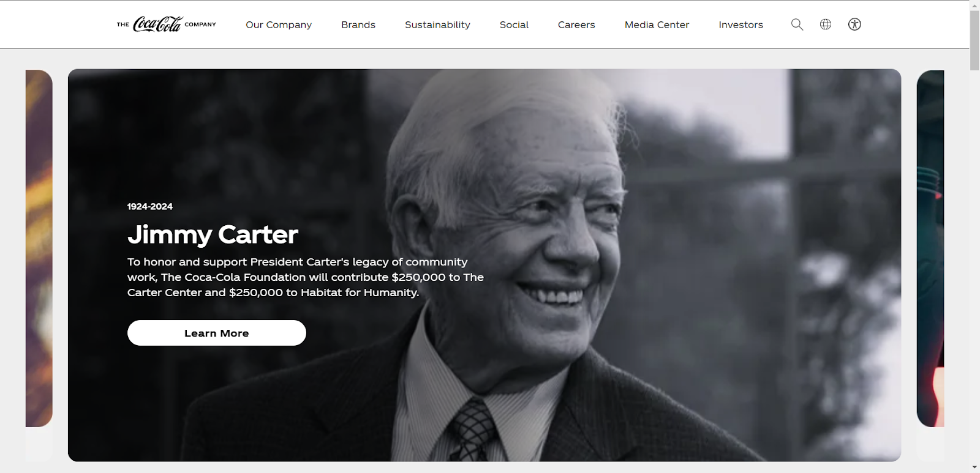Image resolution: width=980 pixels, height=473 pixels.
Task: Select the Investors navigation item
Action: (x=741, y=24)
